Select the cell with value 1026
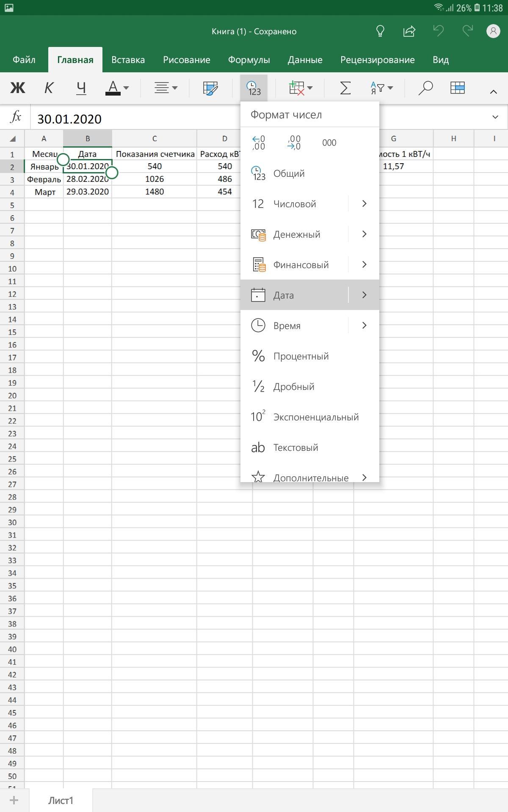508x812 pixels. pos(155,179)
